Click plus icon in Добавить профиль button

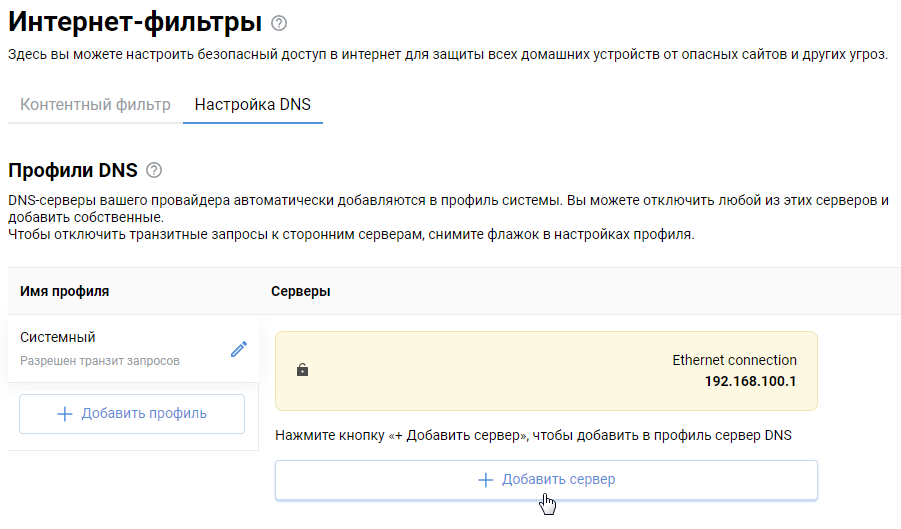pyautogui.click(x=65, y=414)
